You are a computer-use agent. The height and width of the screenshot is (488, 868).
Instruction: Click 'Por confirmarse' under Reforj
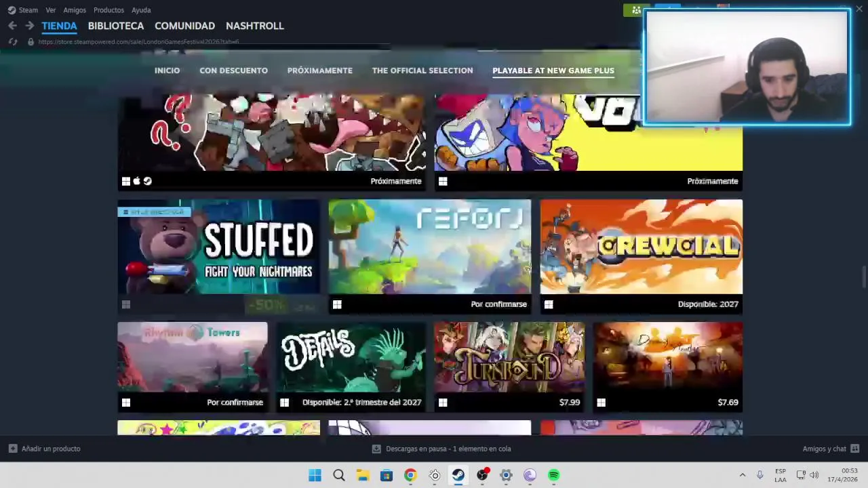click(498, 304)
